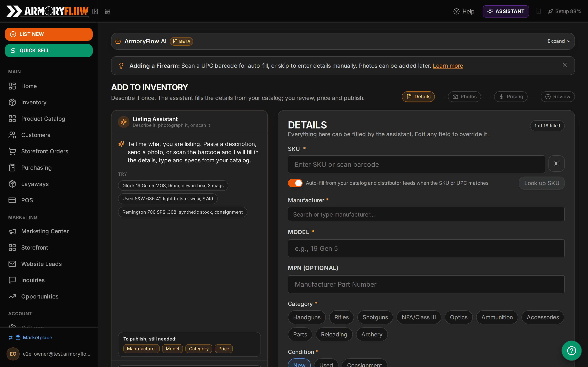
Task: Open Product Catalog in the sidebar
Action: click(43, 119)
